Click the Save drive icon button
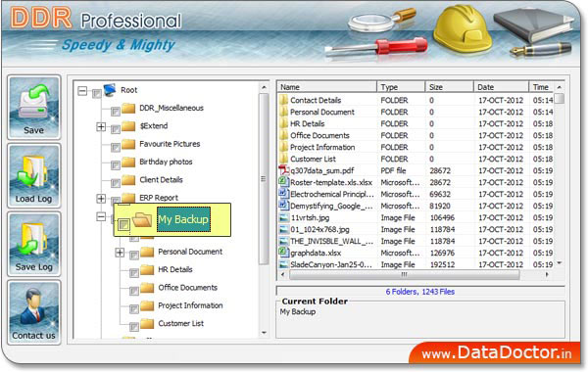 pyautogui.click(x=33, y=107)
